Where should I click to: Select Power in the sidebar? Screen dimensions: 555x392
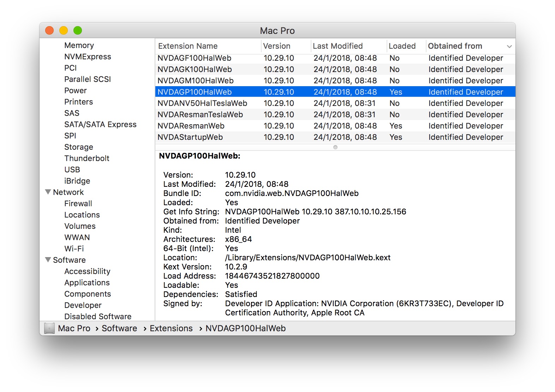76,90
